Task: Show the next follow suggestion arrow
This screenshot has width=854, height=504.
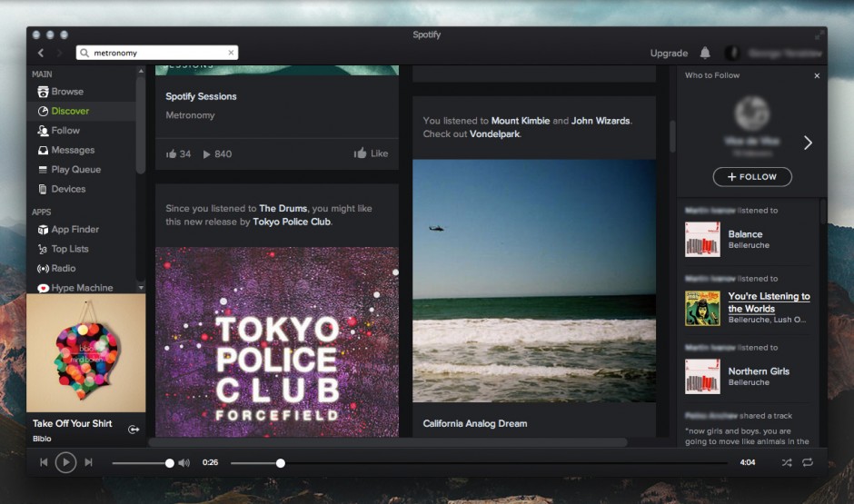Action: click(808, 143)
